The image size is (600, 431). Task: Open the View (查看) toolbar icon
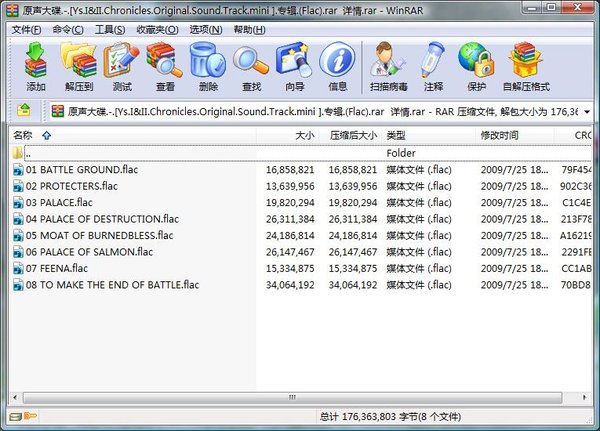point(165,67)
